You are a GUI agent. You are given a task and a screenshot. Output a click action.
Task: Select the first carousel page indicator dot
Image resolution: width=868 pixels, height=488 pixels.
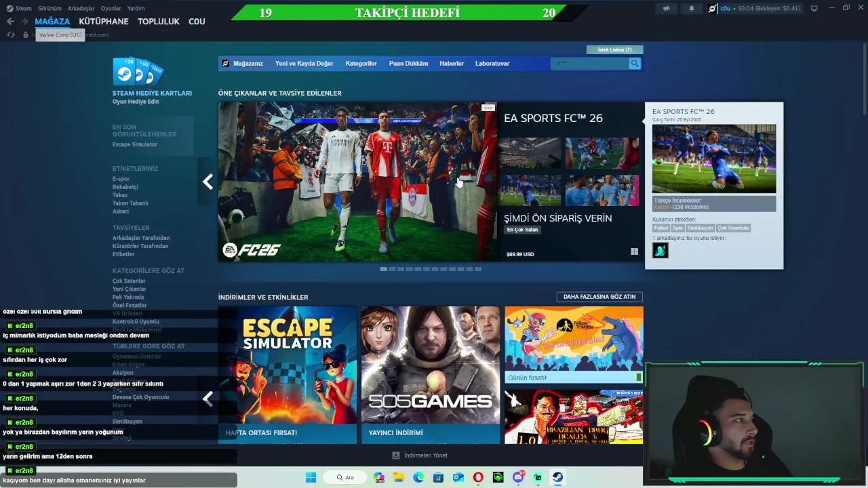coord(383,269)
